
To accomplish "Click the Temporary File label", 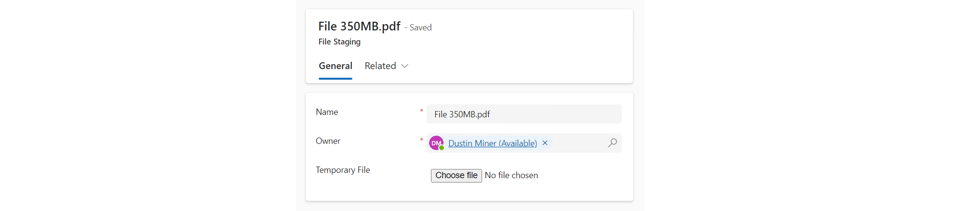I will pyautogui.click(x=343, y=170).
